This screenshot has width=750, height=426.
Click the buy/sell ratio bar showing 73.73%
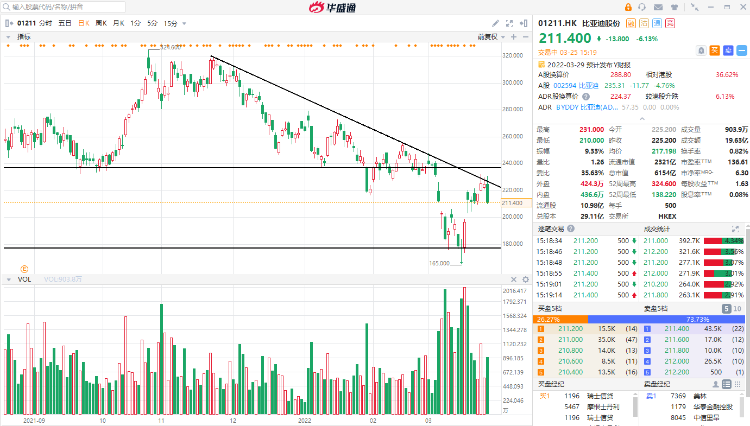[690, 320]
